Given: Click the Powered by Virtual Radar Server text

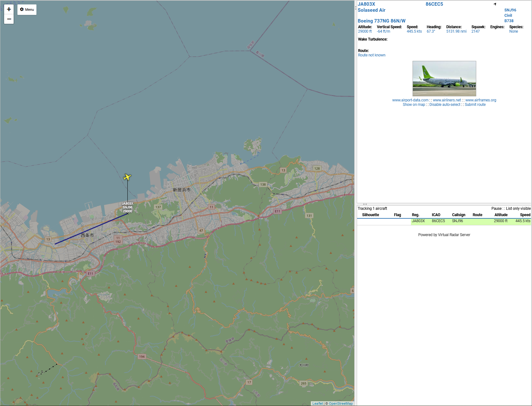Looking at the screenshot, I should pos(444,235).
